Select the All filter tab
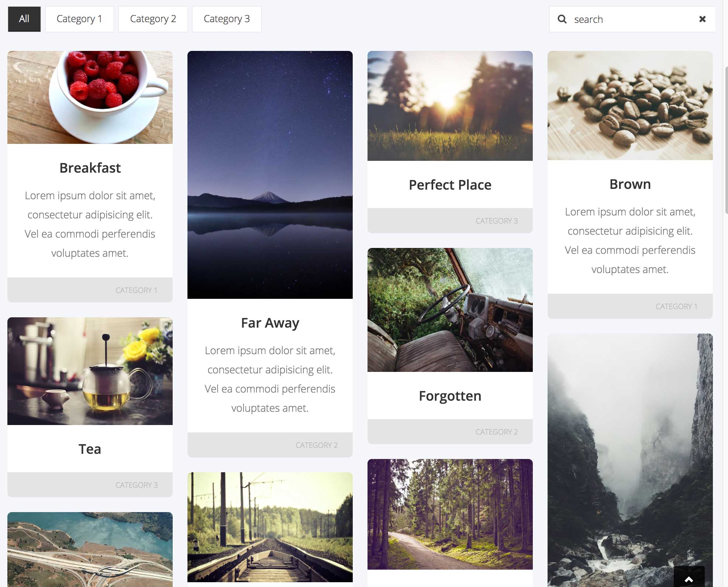This screenshot has width=728, height=587. [24, 19]
